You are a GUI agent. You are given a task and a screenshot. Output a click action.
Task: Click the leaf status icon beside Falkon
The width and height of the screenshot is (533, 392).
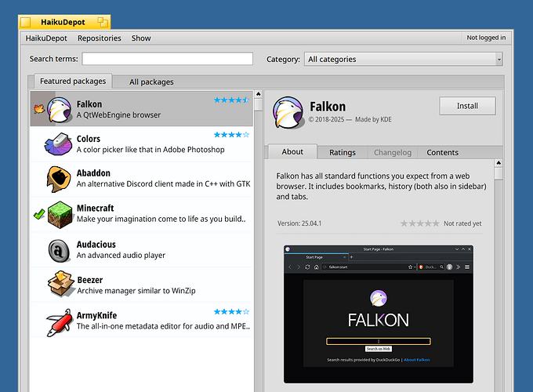coord(39,109)
